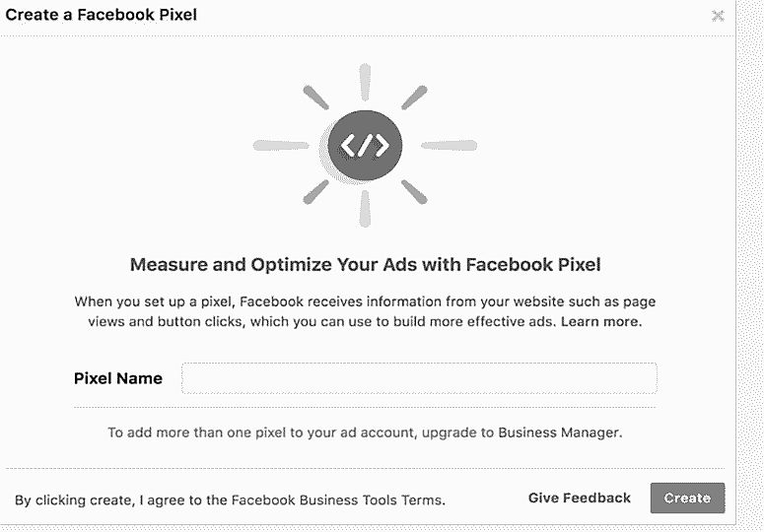Image resolution: width=764 pixels, height=532 pixels.
Task: Click the ray directly above the pixel icon
Action: click(365, 82)
